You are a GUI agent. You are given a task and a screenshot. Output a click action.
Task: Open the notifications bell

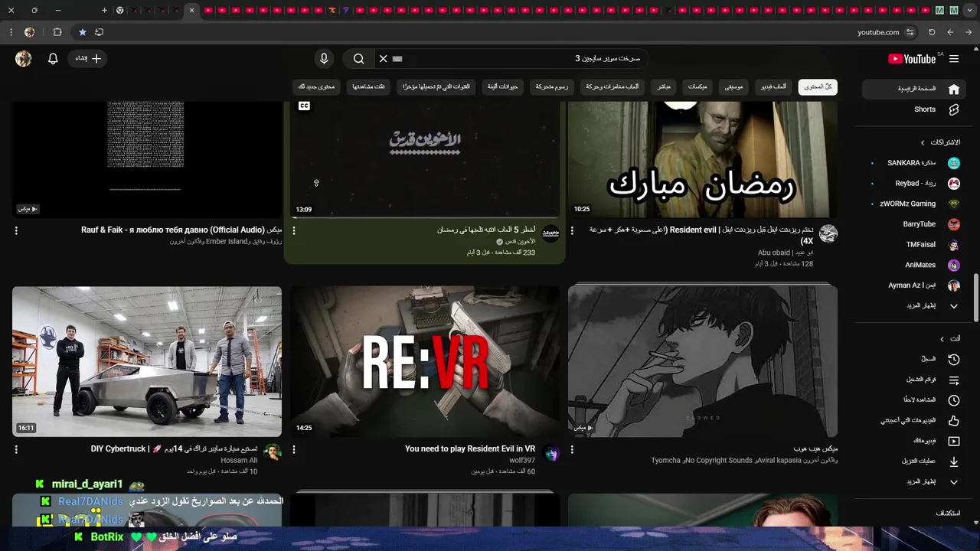point(53,59)
